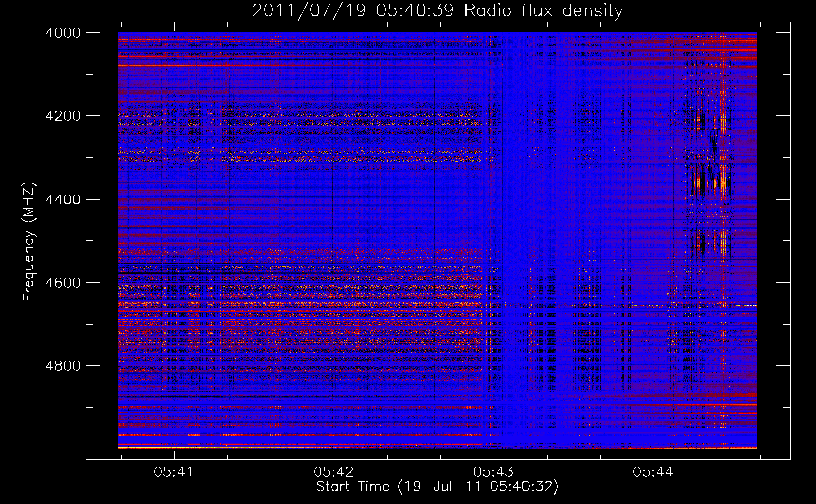The width and height of the screenshot is (816, 504).
Task: Click the 05:44 time tick label
Action: [x=653, y=472]
